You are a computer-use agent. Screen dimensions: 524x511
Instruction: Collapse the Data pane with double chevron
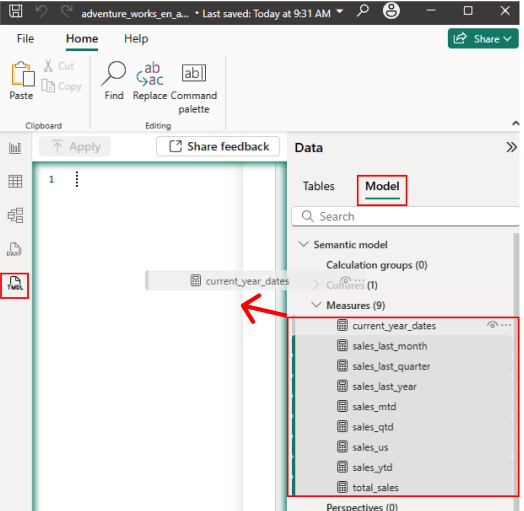[x=511, y=147]
